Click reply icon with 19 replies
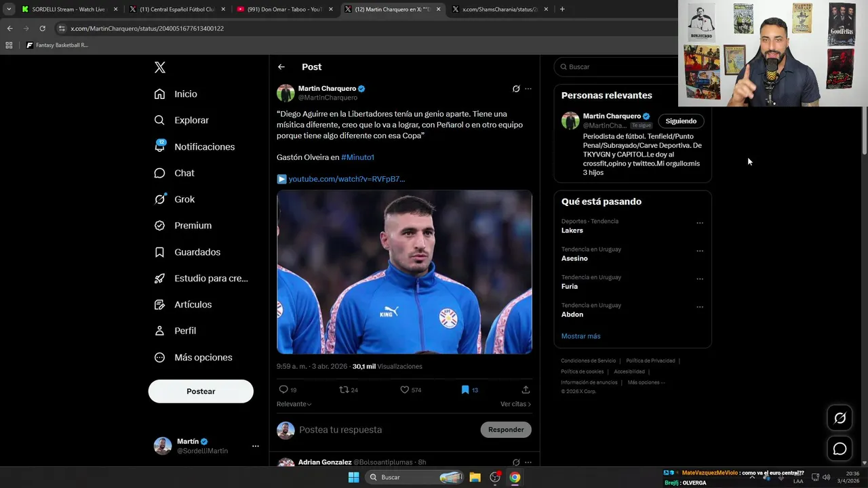 (283, 390)
